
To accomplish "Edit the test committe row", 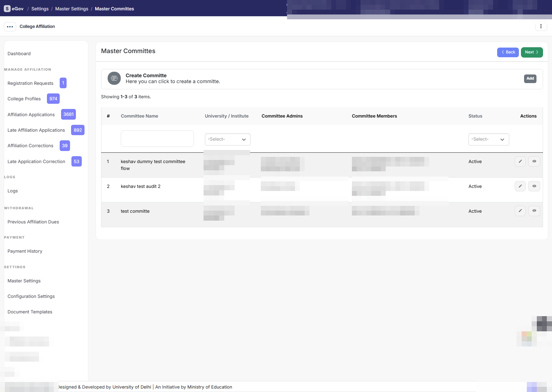I will point(520,211).
